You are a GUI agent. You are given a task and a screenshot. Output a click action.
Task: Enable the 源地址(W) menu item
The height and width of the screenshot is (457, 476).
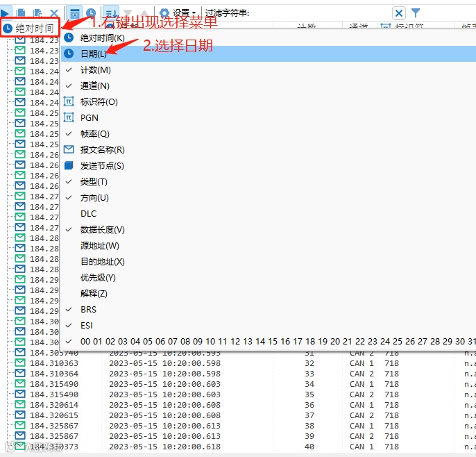point(268,246)
